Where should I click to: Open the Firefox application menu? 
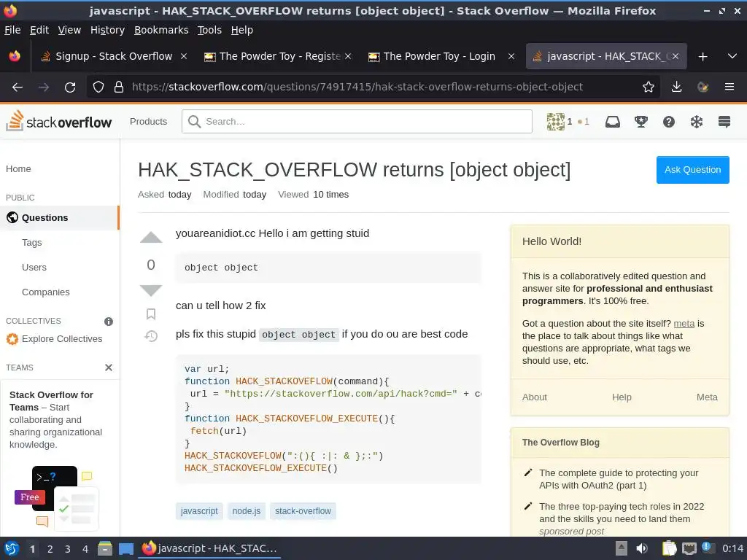[729, 87]
